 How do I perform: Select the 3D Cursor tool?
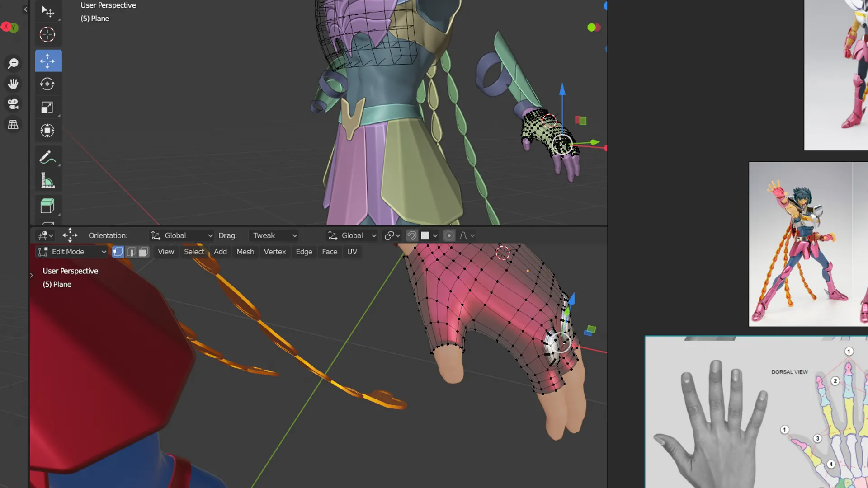(47, 34)
